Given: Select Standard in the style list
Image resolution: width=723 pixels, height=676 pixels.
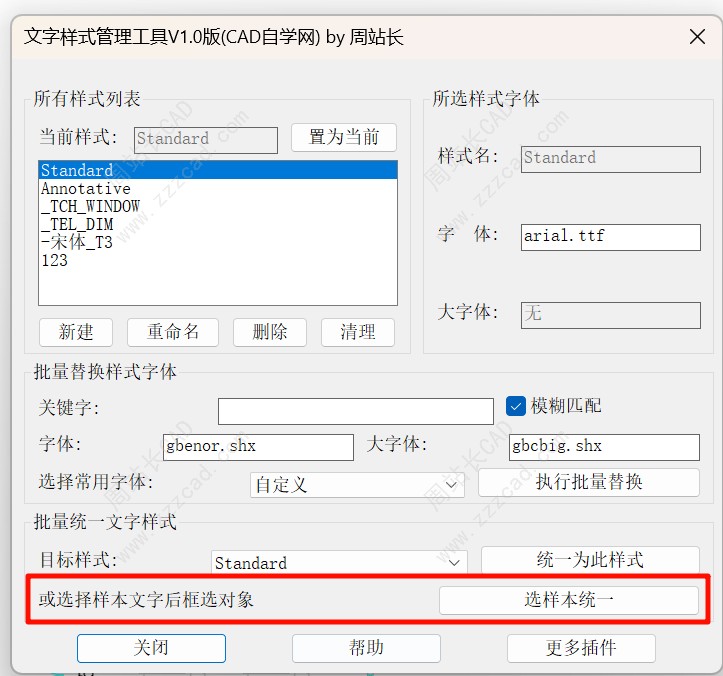Looking at the screenshot, I should coord(77,171).
